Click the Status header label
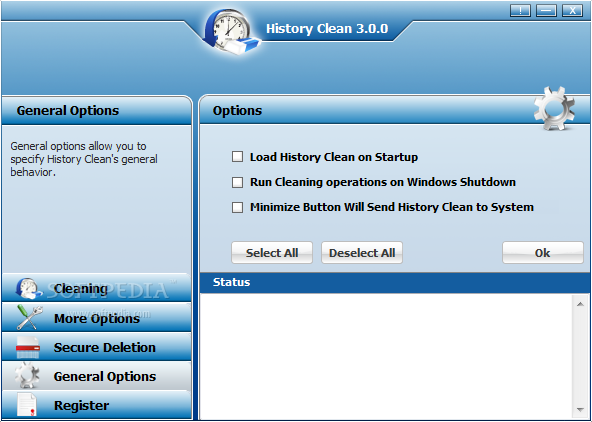The width and height of the screenshot is (592, 422). click(231, 282)
